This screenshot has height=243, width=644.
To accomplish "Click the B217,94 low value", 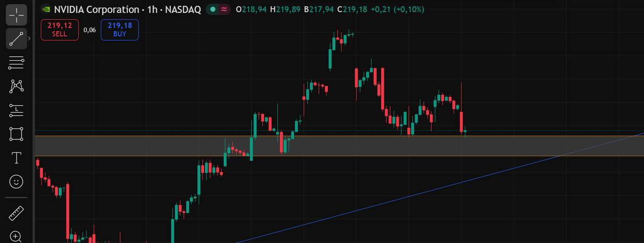I will click(x=318, y=9).
